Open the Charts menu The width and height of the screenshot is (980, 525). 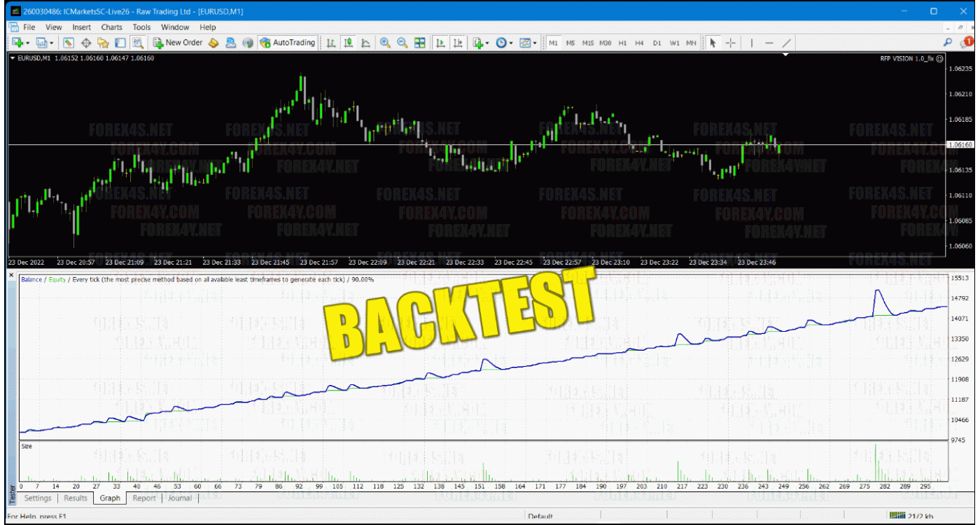[x=111, y=27]
